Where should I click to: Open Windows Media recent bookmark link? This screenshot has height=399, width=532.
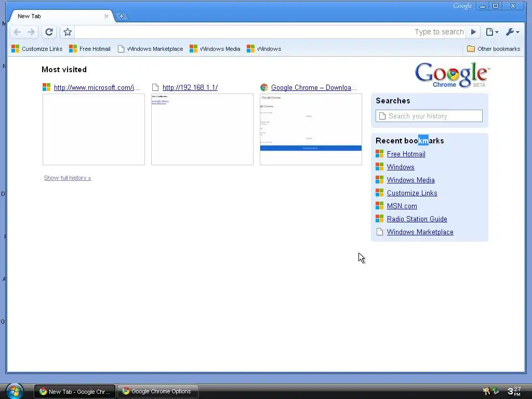click(x=410, y=180)
